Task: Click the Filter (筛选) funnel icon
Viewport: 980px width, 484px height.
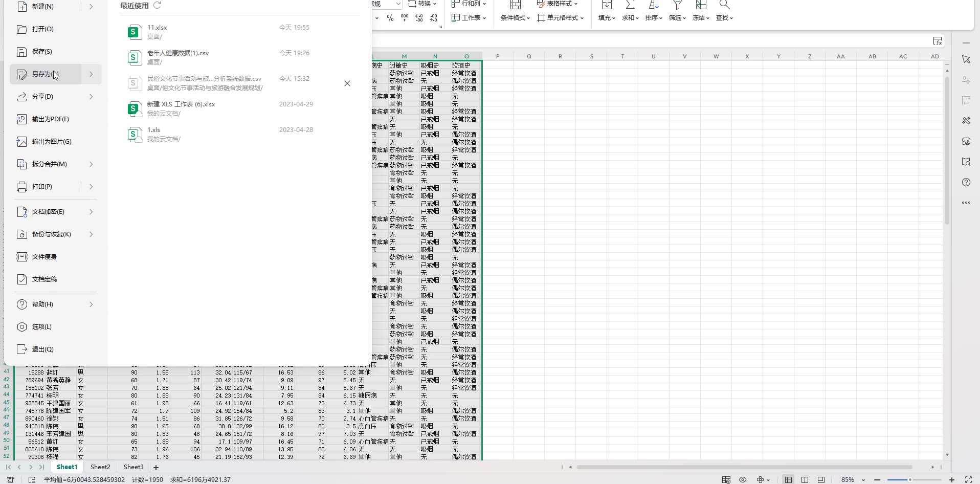Action: coord(677,6)
